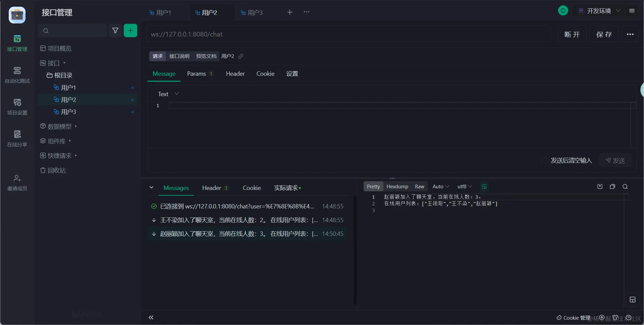The image size is (644, 325).
Task: Expand the 数据模型 section
Action: pos(59,126)
